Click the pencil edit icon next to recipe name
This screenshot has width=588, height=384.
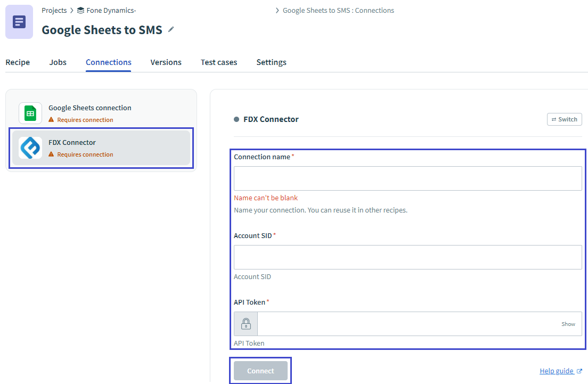click(x=171, y=29)
